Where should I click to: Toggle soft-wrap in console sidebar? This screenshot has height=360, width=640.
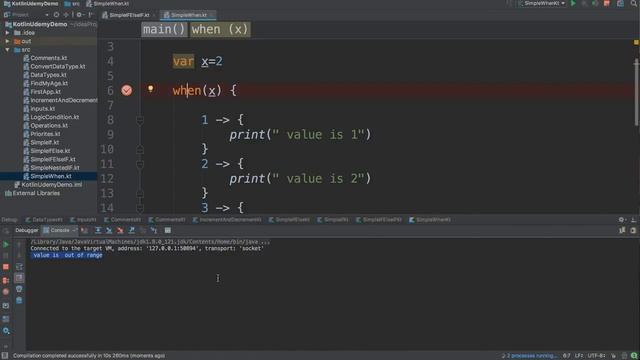pyautogui.click(x=19, y=267)
